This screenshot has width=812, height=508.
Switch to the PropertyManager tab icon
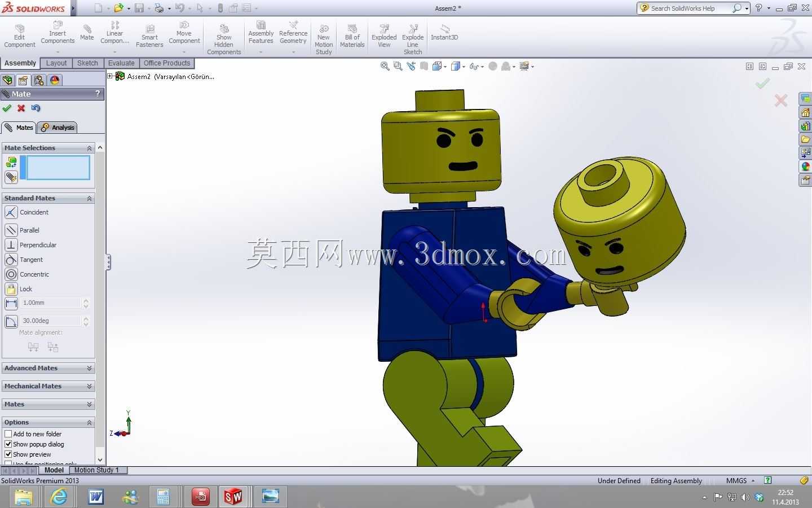pos(23,80)
